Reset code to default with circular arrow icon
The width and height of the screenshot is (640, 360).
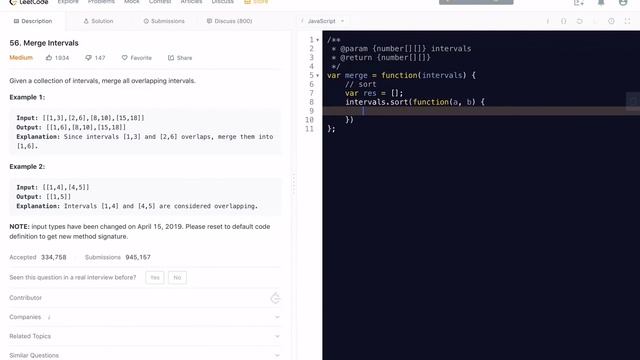click(580, 21)
